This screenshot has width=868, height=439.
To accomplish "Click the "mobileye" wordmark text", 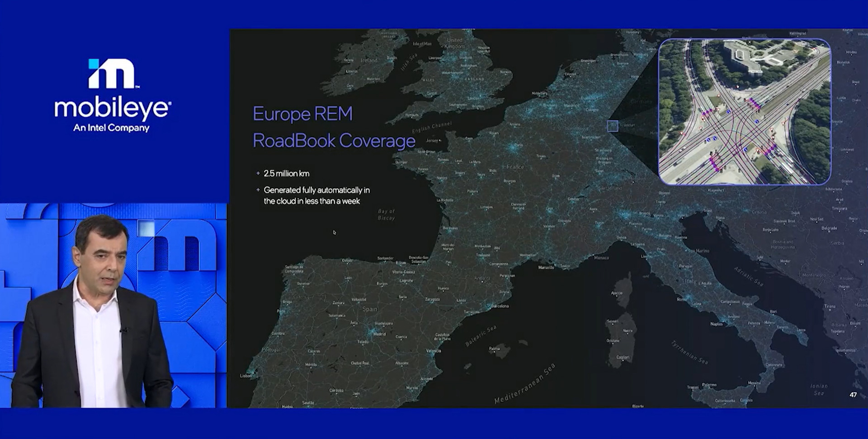I will tap(113, 109).
